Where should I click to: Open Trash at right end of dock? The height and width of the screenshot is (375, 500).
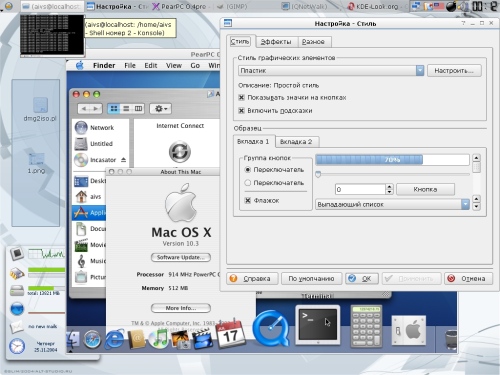tap(451, 339)
